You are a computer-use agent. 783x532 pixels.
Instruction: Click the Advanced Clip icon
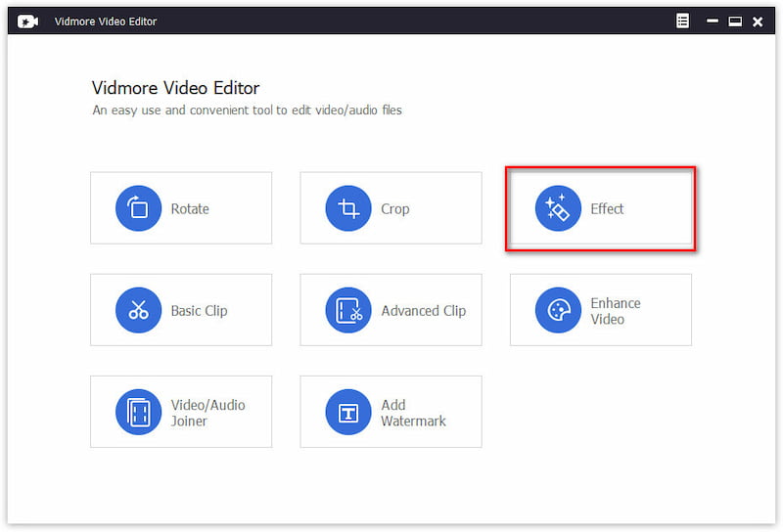click(347, 310)
